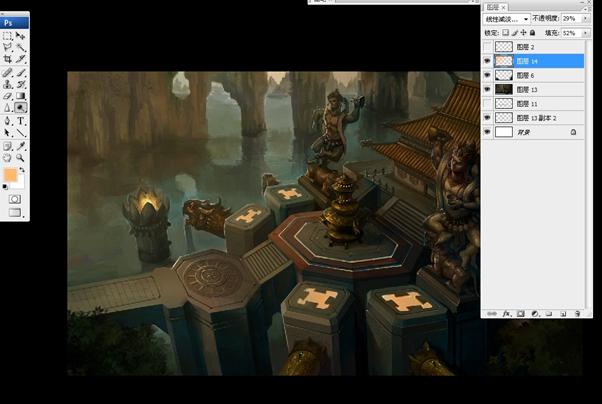Hide the 图层 6 layer

pos(487,75)
